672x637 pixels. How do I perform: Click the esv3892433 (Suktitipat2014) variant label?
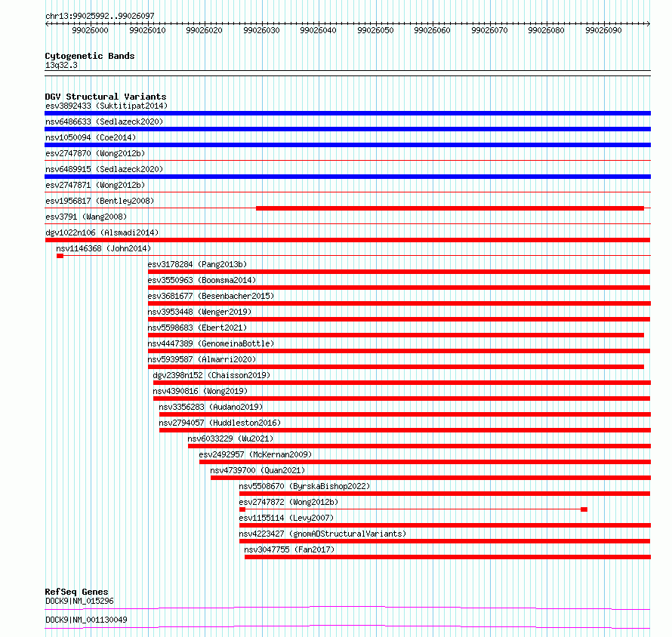[106, 106]
